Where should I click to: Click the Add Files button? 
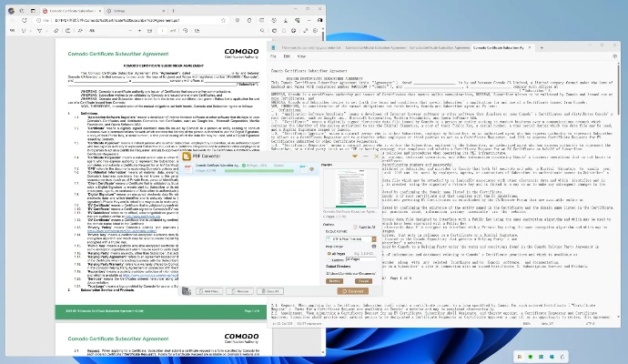[x=208, y=291]
